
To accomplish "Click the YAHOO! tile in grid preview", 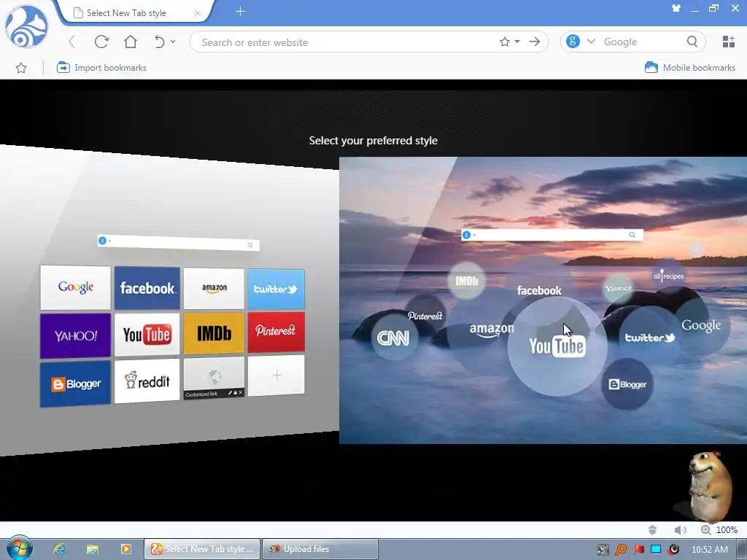I will pos(75,335).
